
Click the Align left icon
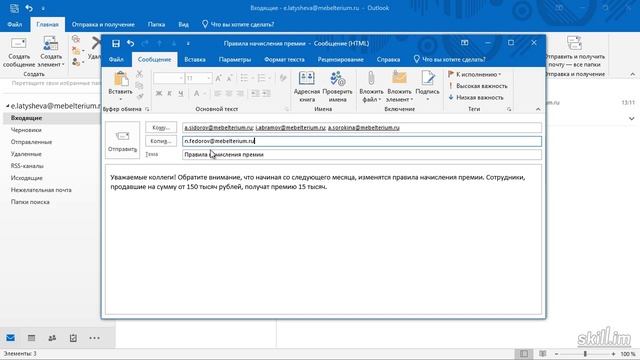218,93
